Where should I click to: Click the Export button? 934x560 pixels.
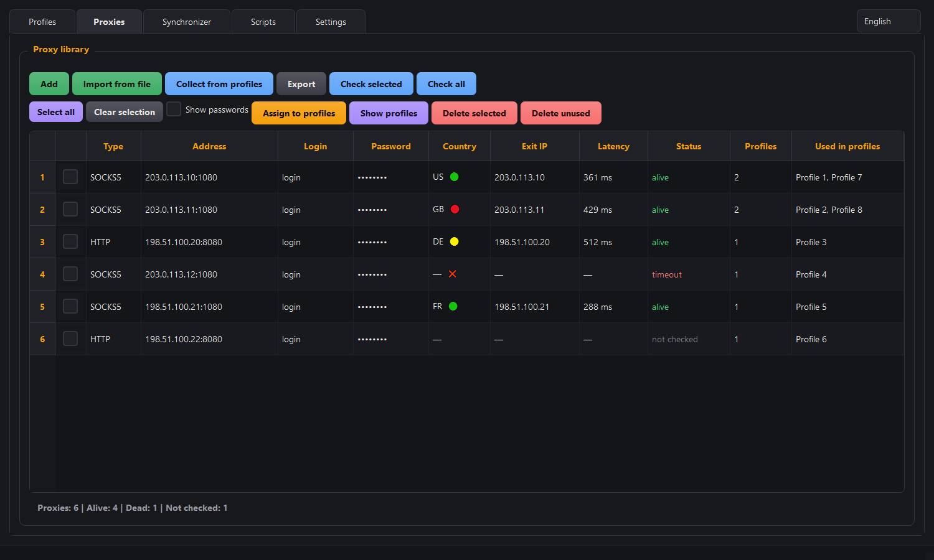[x=301, y=84]
